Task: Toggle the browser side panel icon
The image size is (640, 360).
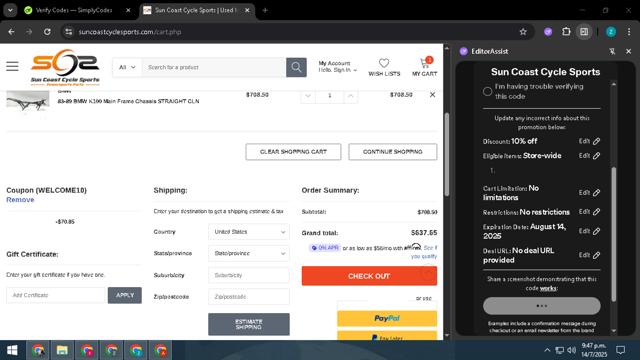Action: tap(584, 32)
